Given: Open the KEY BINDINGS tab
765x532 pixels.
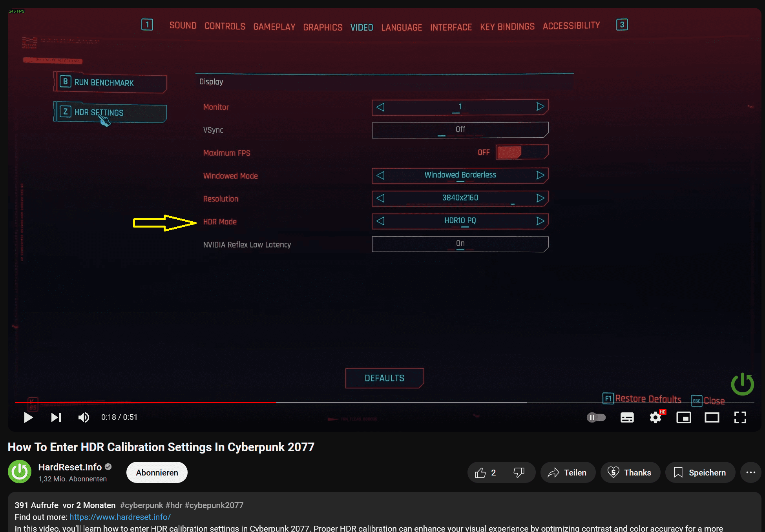Looking at the screenshot, I should 507,27.
